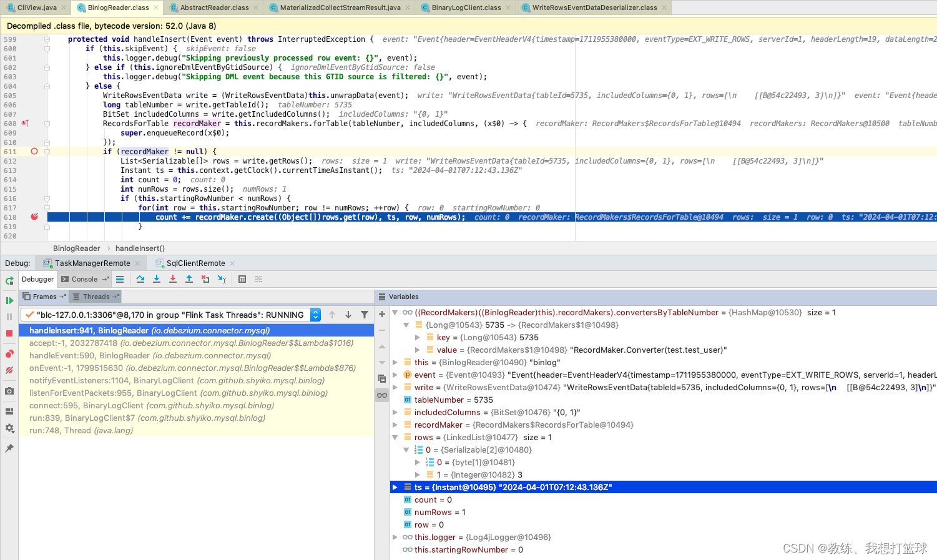Resume program with the green play icon
The height and width of the screenshot is (560, 937).
pos(9,301)
